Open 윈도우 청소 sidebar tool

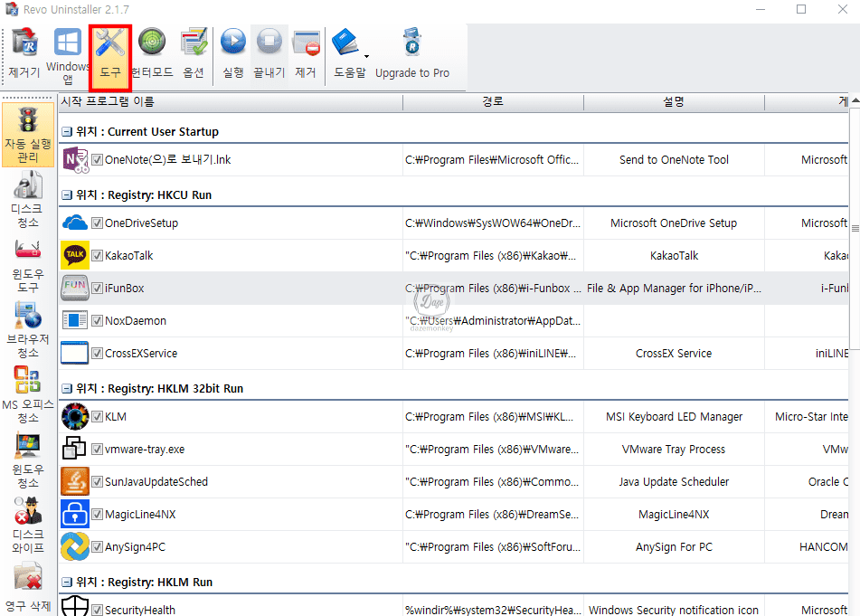[x=28, y=460]
